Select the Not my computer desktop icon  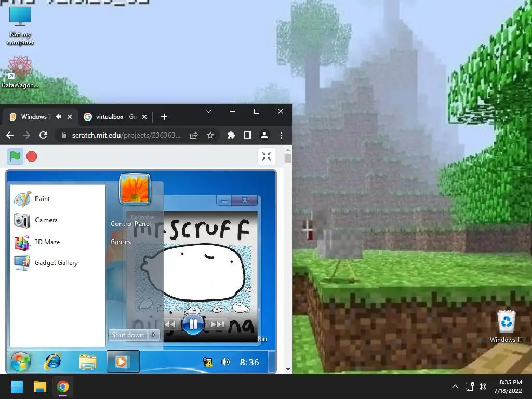coord(20,26)
